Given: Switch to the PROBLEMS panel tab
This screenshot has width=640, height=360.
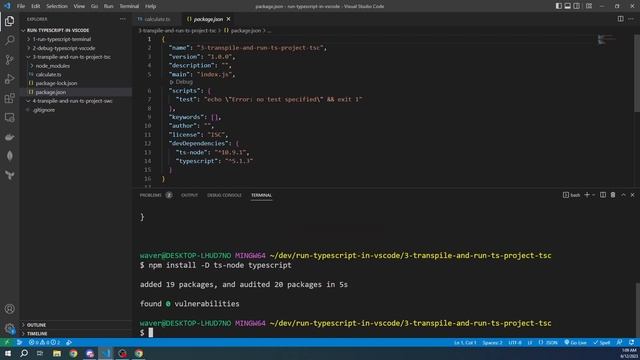Looking at the screenshot, I should [x=150, y=195].
